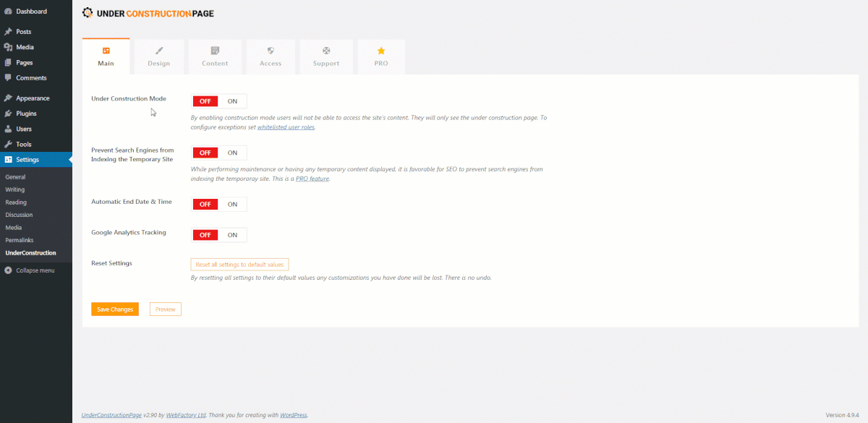Click the Main tab icon
The height and width of the screenshot is (423, 868).
[x=106, y=51]
